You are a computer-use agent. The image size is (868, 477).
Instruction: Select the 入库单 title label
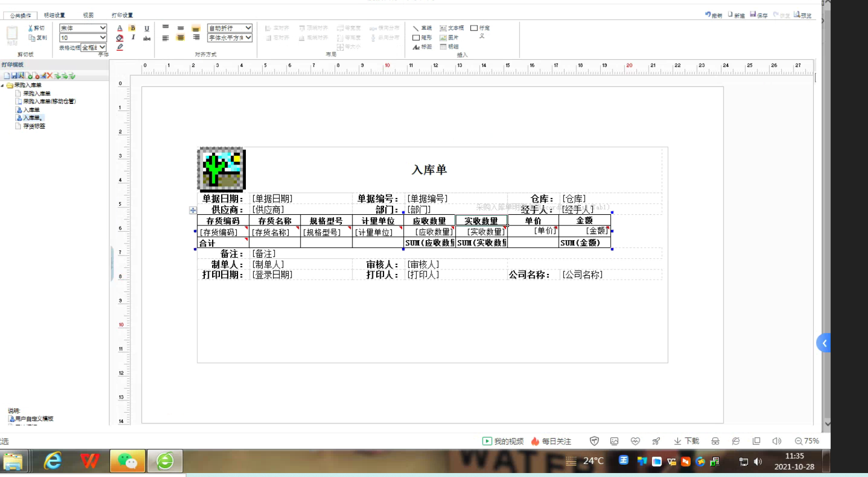click(x=429, y=170)
